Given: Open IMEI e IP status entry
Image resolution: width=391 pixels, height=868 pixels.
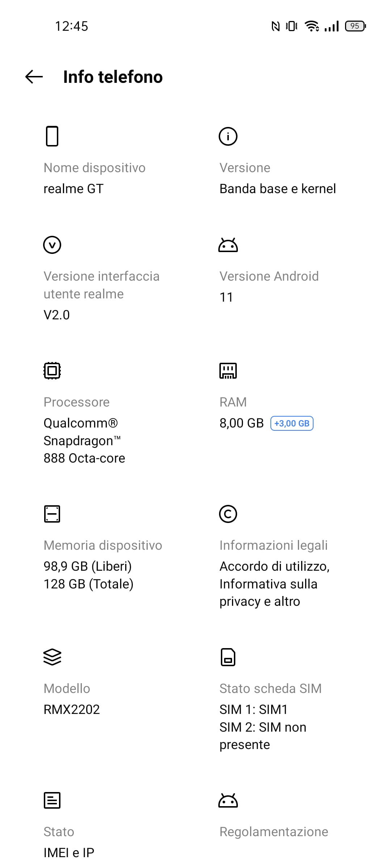Looking at the screenshot, I should pos(69,853).
